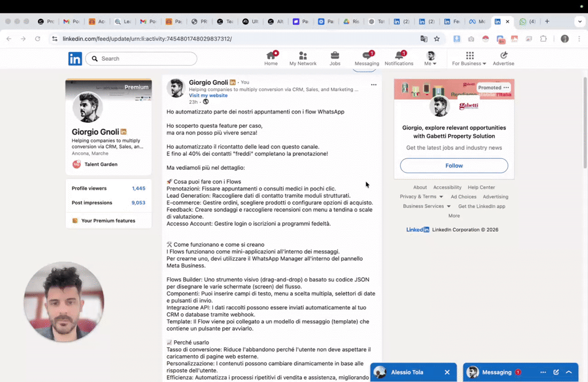Click the LinkedIn logo icon

click(x=75, y=59)
